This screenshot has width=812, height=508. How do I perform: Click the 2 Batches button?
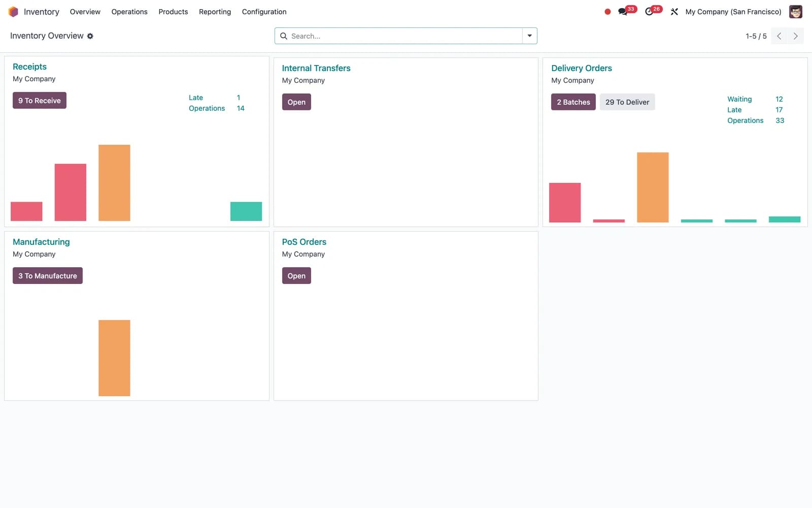point(573,102)
